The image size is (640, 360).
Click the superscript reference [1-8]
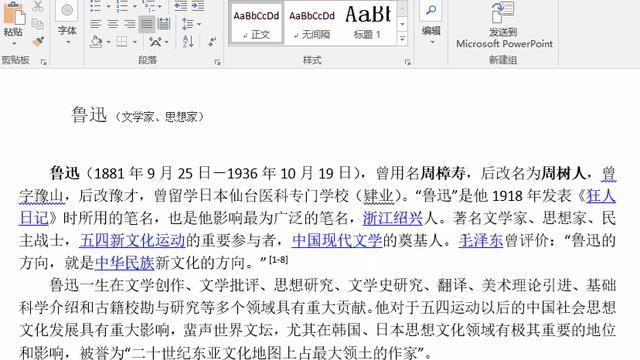click(x=278, y=260)
